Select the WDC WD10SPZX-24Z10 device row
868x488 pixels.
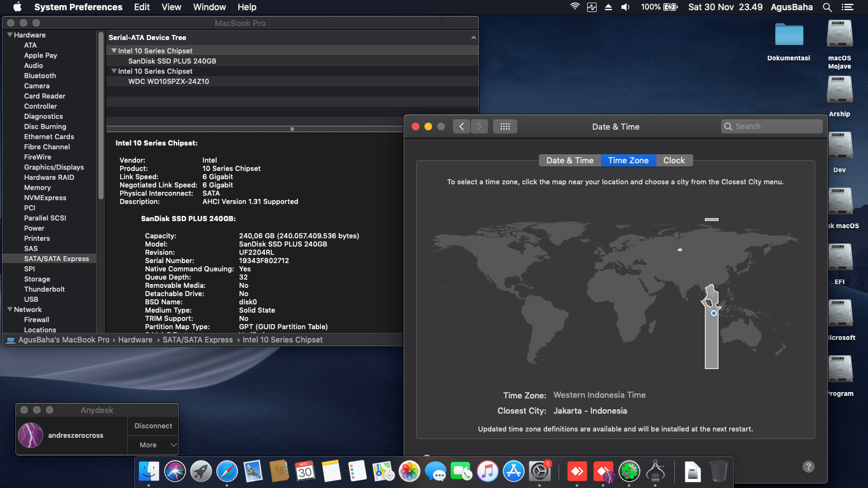(x=292, y=81)
